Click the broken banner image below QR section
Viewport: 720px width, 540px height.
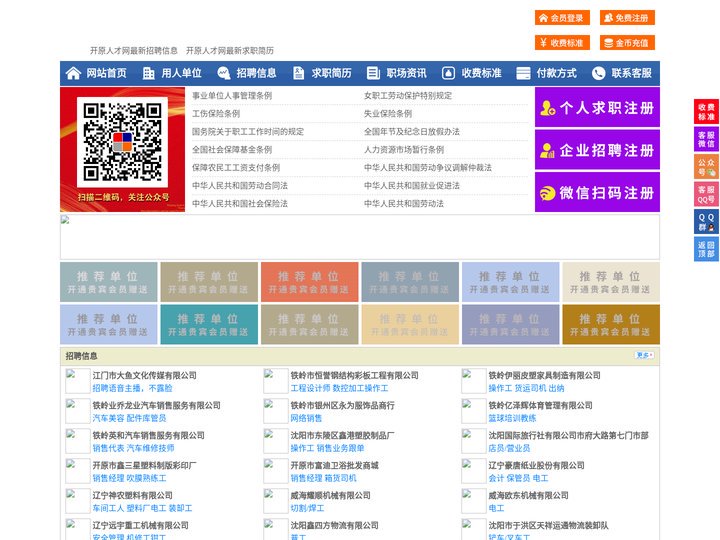360,237
